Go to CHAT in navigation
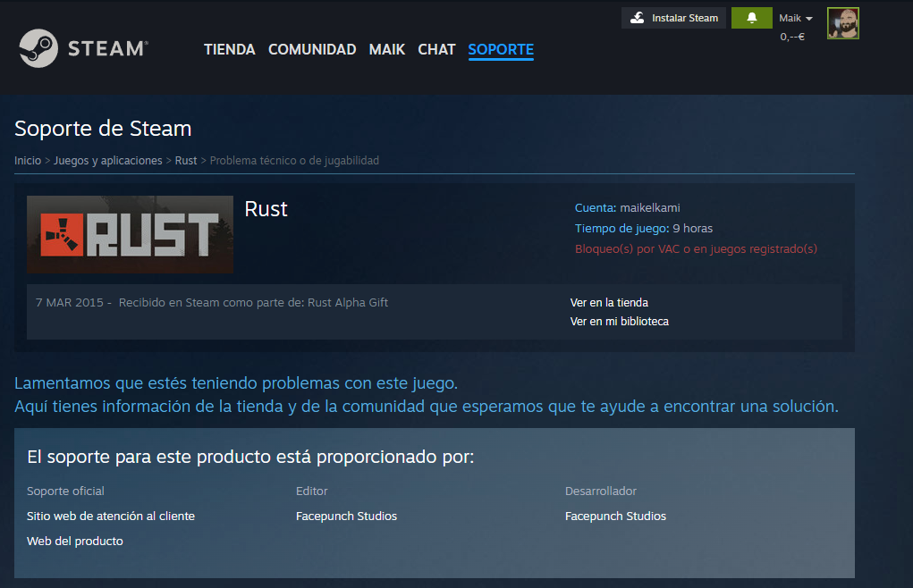Viewport: 913px width, 588px height. tap(436, 49)
